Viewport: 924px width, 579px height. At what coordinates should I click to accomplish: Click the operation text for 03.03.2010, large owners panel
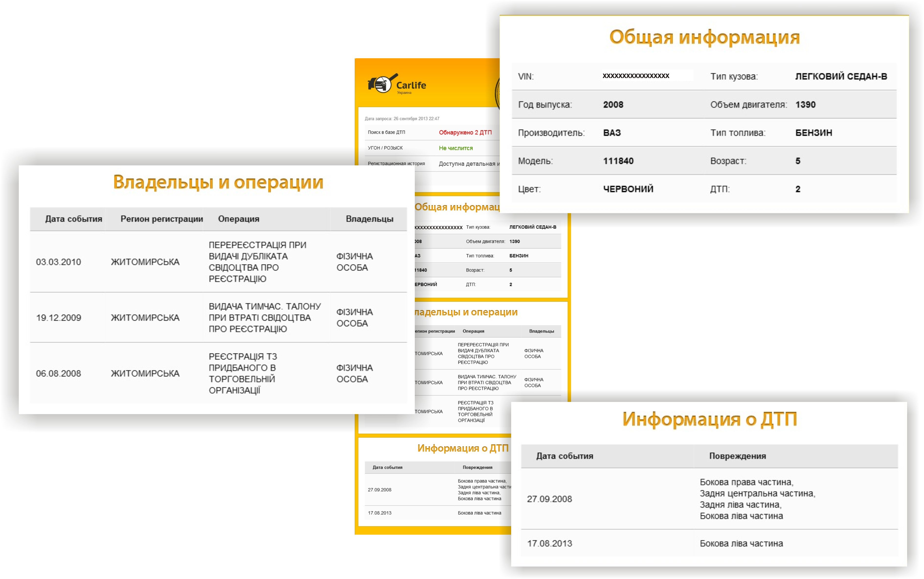pos(257,262)
